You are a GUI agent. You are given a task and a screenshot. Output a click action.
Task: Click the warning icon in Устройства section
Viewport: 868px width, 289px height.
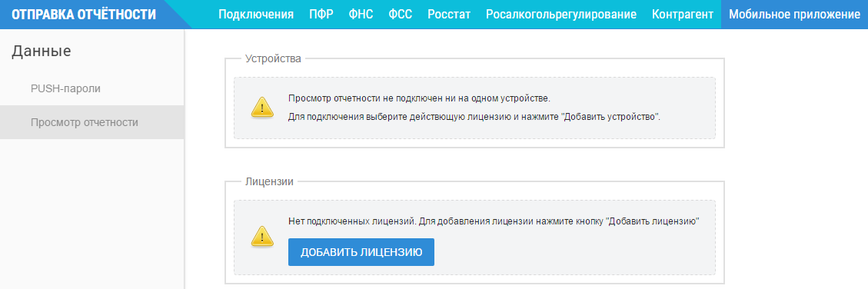(x=262, y=108)
